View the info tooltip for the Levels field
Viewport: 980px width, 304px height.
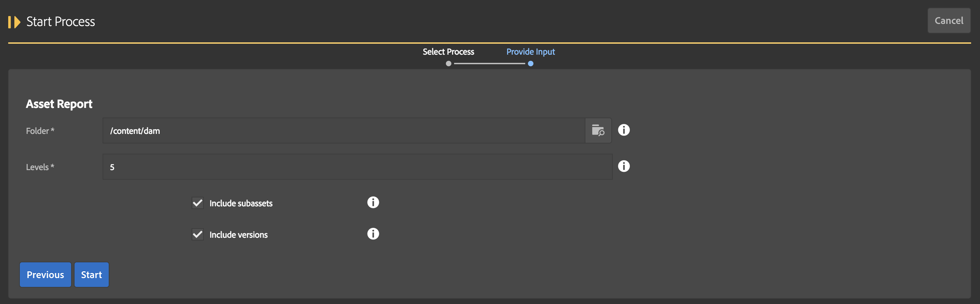click(x=624, y=166)
